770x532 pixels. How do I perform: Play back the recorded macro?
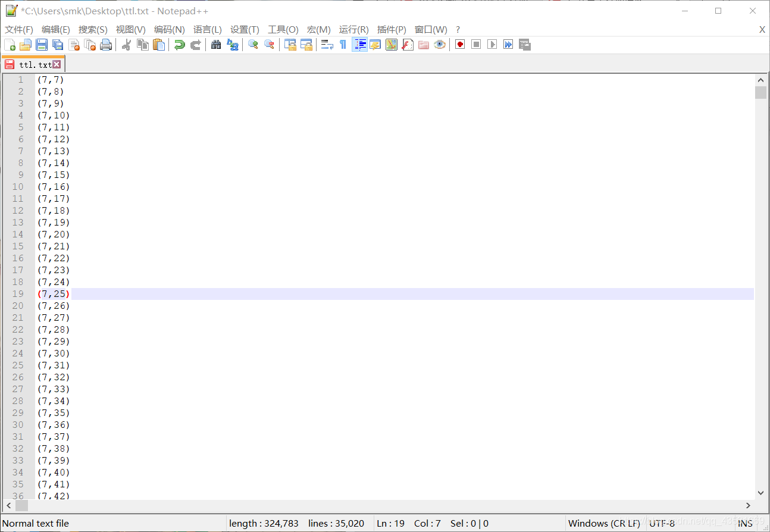point(492,45)
